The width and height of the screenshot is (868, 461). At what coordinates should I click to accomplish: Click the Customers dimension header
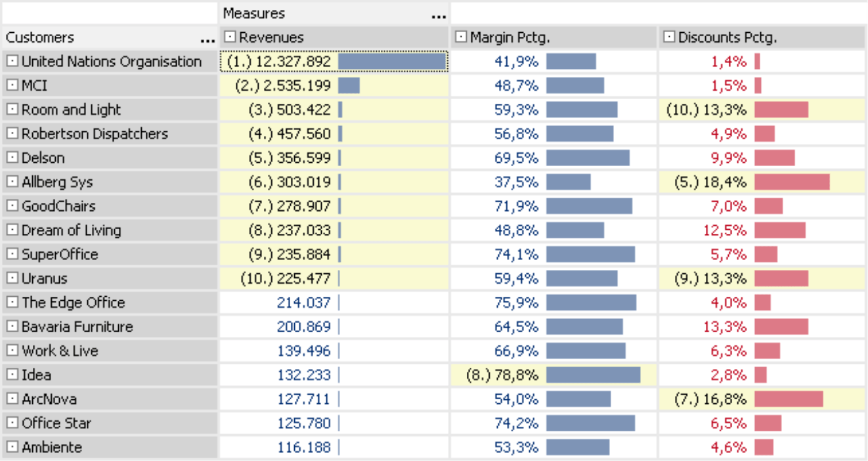coord(110,37)
